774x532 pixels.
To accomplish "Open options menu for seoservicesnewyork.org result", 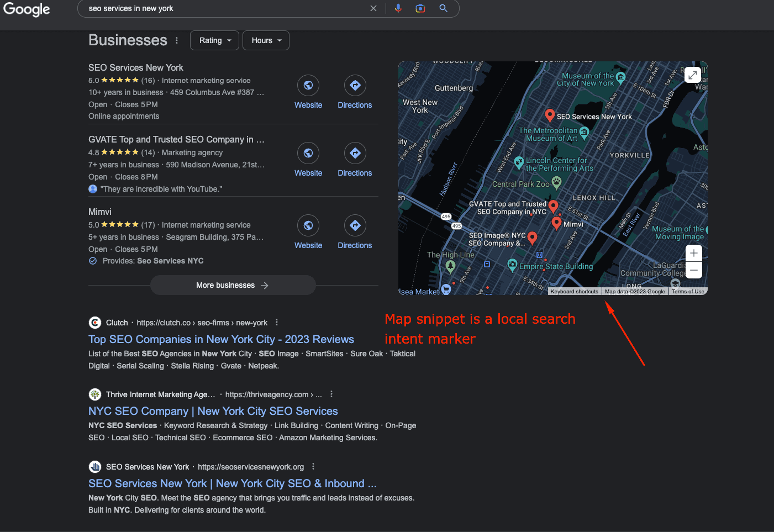I will tap(313, 467).
